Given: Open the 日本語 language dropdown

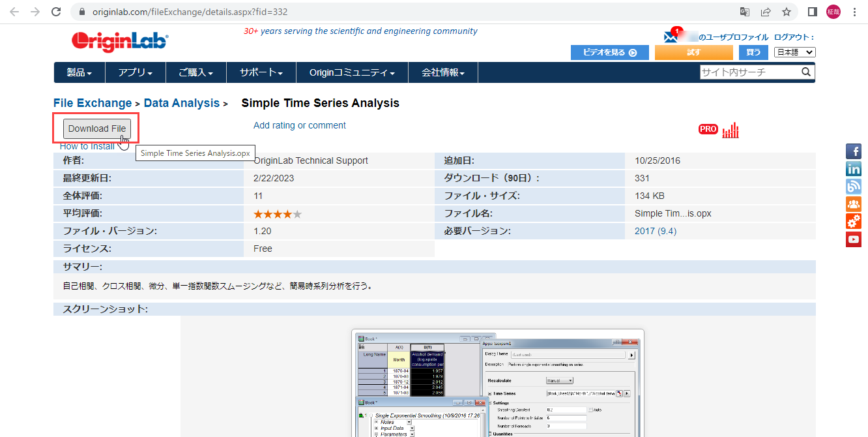Looking at the screenshot, I should tap(795, 52).
